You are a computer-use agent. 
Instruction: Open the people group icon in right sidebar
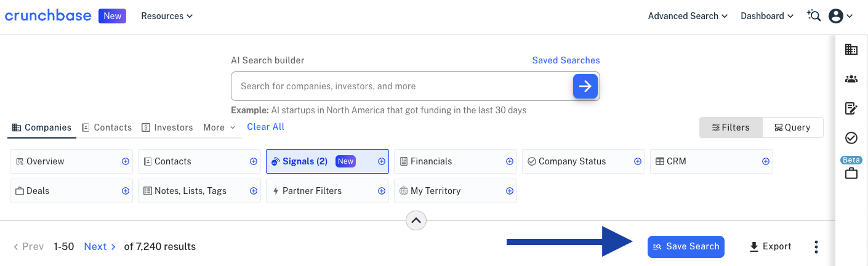coord(851,79)
